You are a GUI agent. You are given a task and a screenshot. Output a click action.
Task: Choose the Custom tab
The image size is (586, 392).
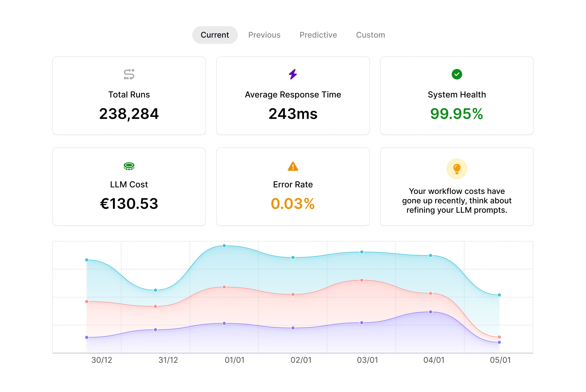(370, 35)
